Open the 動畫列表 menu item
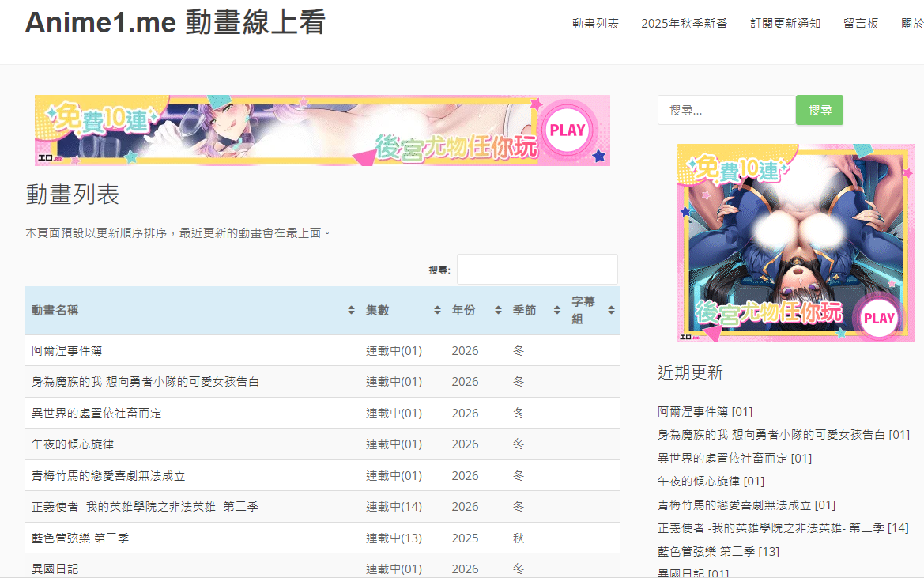Viewport: 924px width, 578px height. coord(594,24)
